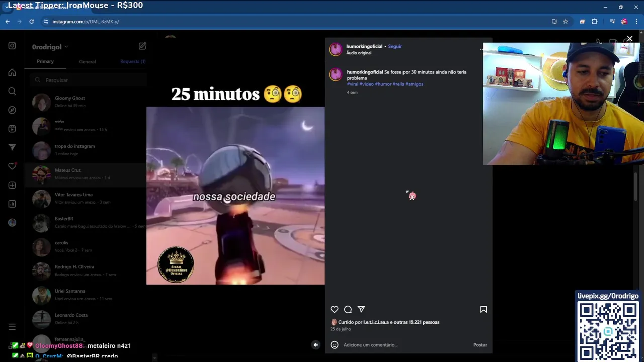Image resolution: width=644 pixels, height=362 pixels.
Task: Click the Instagram logo in the sidebar
Action: click(12, 46)
